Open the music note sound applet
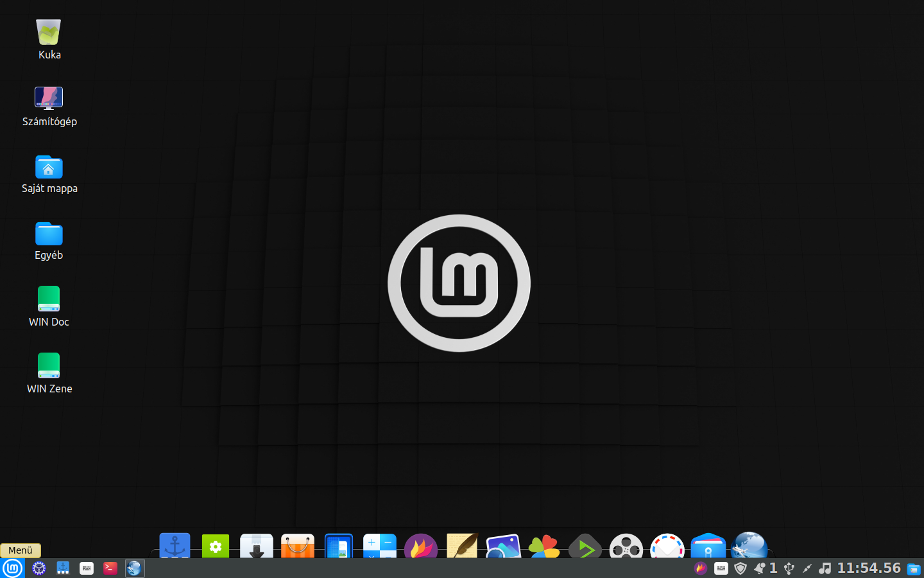This screenshot has width=924, height=578. click(x=825, y=568)
